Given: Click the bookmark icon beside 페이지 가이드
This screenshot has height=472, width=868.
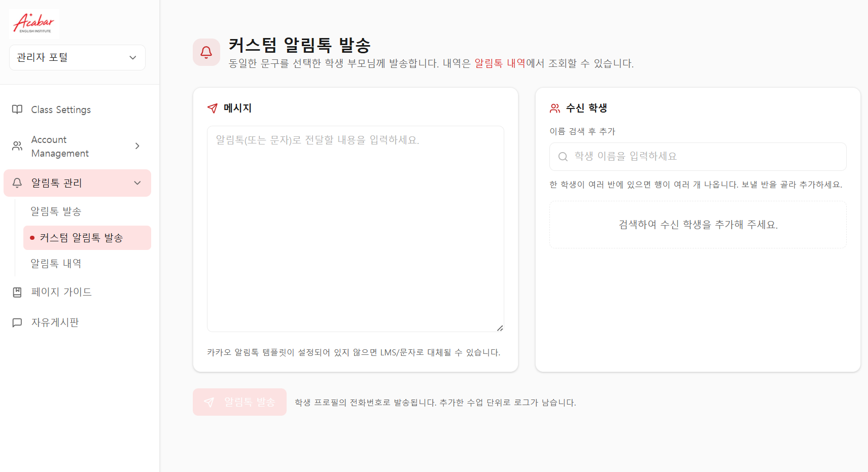Looking at the screenshot, I should [x=17, y=292].
